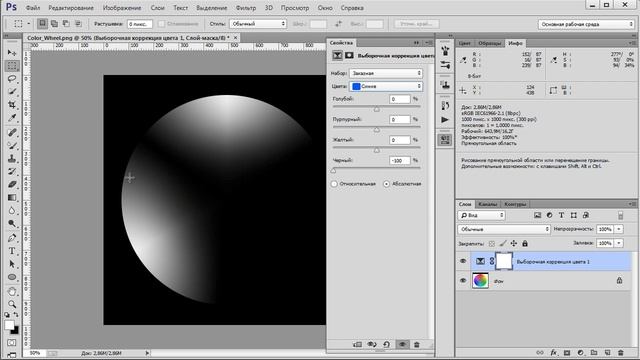Select the Path Selection tool
Viewport: 640px width, 360px height.
tap(12, 264)
